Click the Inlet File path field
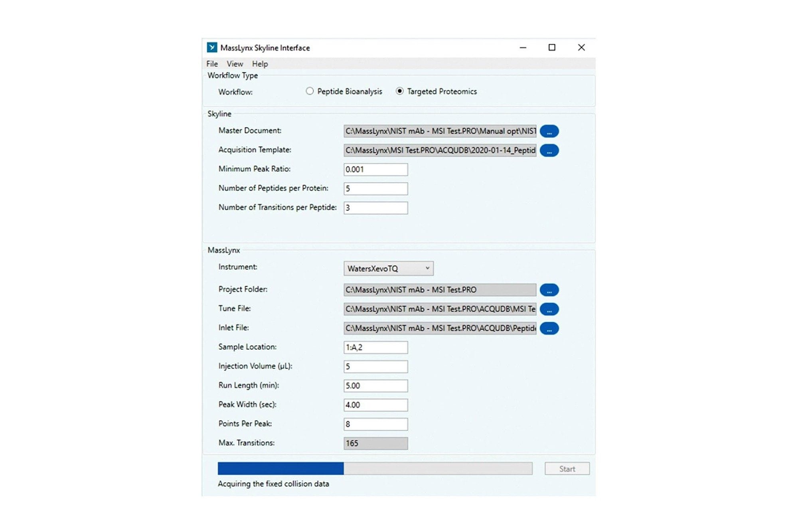The width and height of the screenshot is (798, 532). (440, 328)
